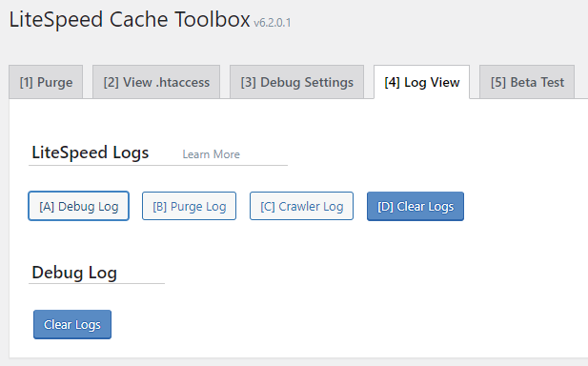View the [C] Crawler Log

(301, 206)
